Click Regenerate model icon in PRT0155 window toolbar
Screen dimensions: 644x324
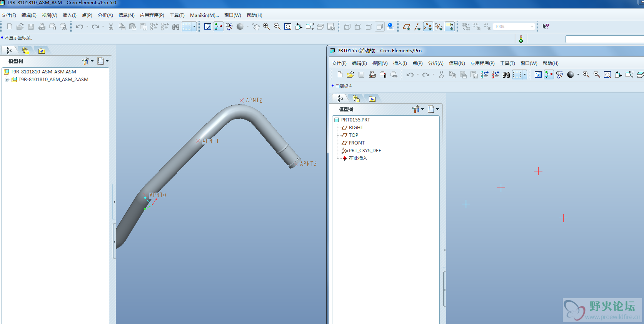click(x=485, y=75)
